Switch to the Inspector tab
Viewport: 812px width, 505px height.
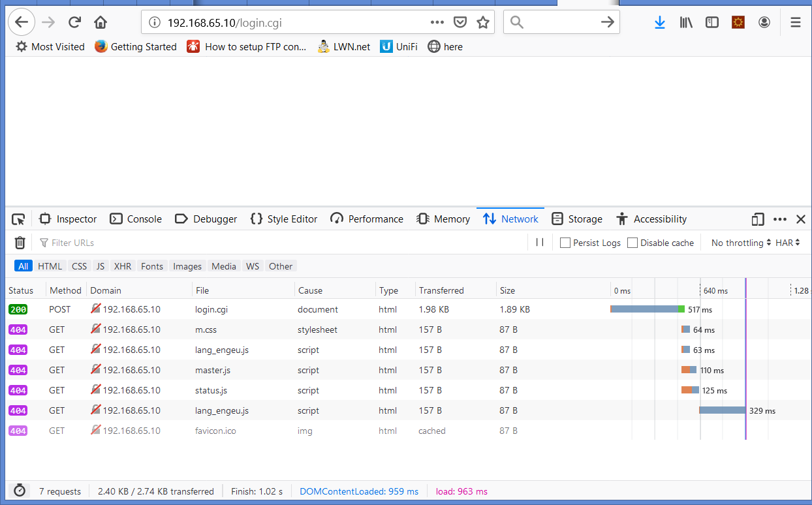pos(68,219)
